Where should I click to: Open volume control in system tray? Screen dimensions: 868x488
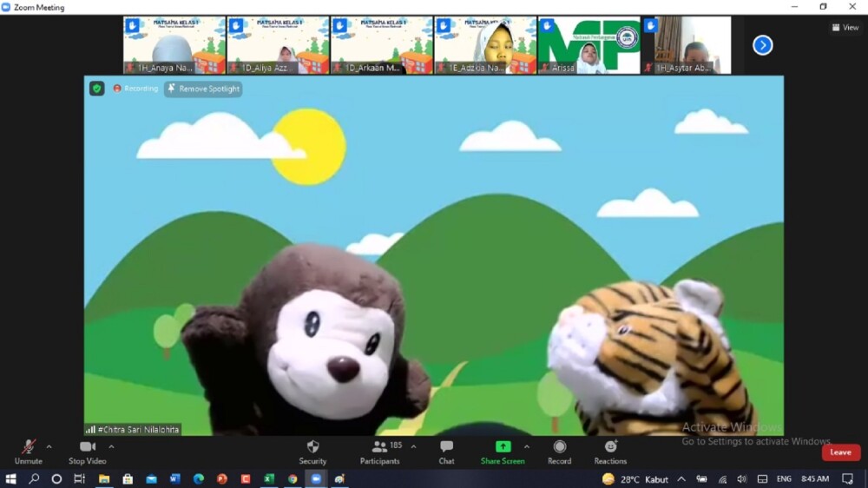click(x=742, y=479)
